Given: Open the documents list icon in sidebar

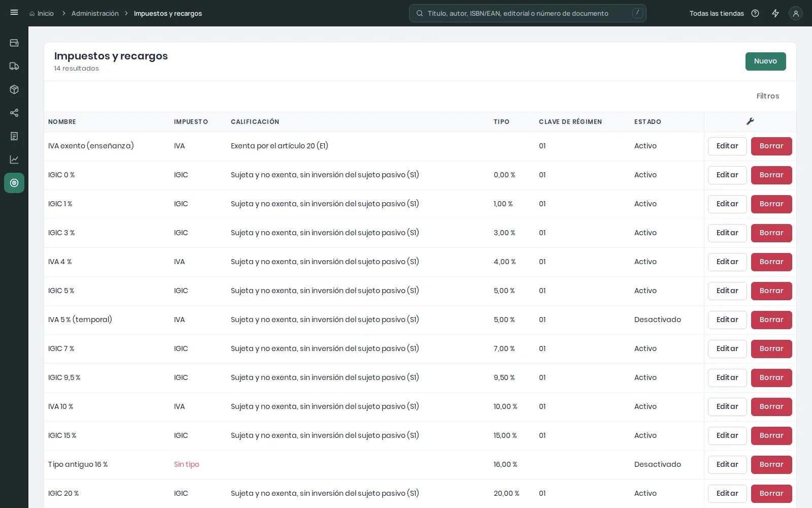Looking at the screenshot, I should pos(14,136).
